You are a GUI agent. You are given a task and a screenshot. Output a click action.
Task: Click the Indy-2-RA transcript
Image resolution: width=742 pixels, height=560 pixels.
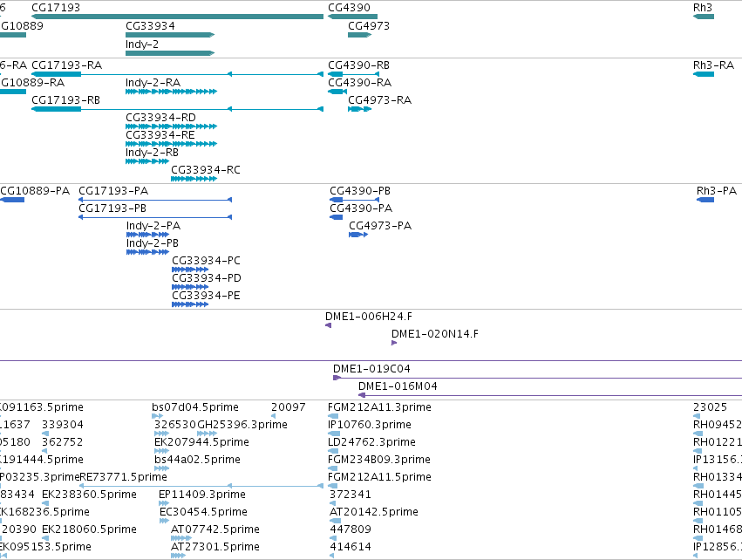[171, 92]
